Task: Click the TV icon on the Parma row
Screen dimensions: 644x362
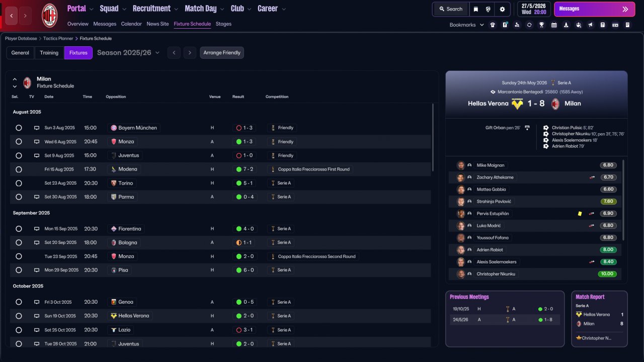Action: coord(37,197)
